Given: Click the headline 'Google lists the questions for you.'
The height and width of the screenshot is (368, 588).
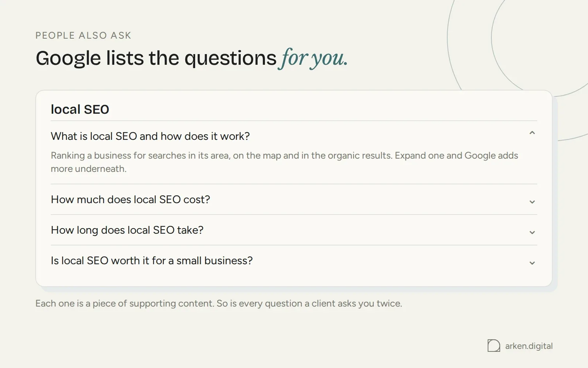Looking at the screenshot, I should (191, 58).
